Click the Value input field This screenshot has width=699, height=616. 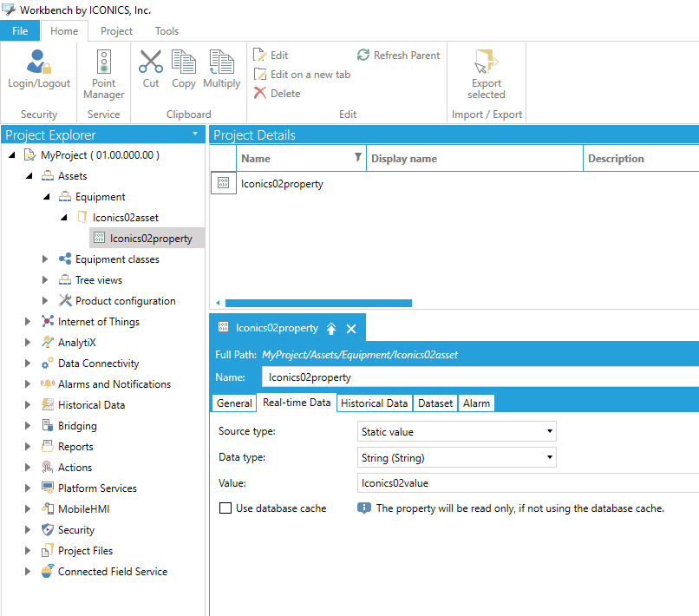528,483
